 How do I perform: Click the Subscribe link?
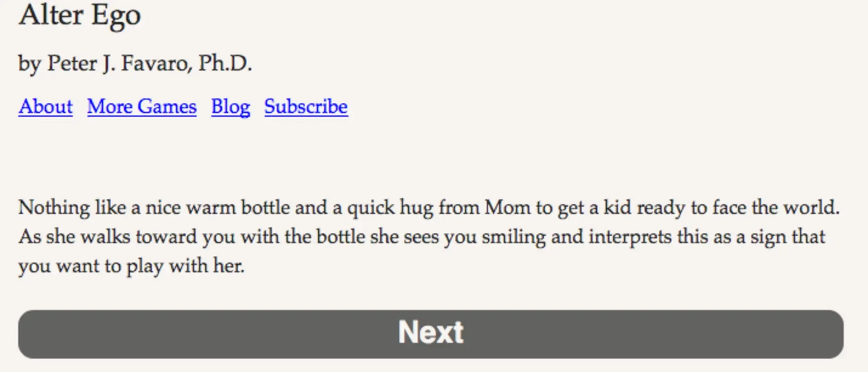click(x=306, y=107)
